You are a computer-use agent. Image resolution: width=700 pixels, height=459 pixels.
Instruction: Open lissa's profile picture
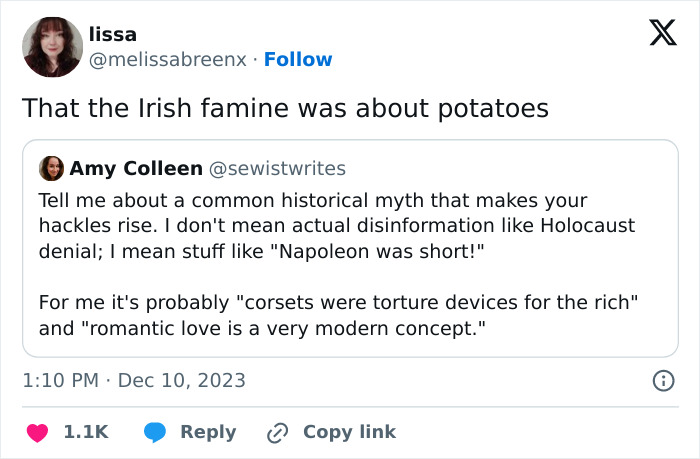(52, 47)
